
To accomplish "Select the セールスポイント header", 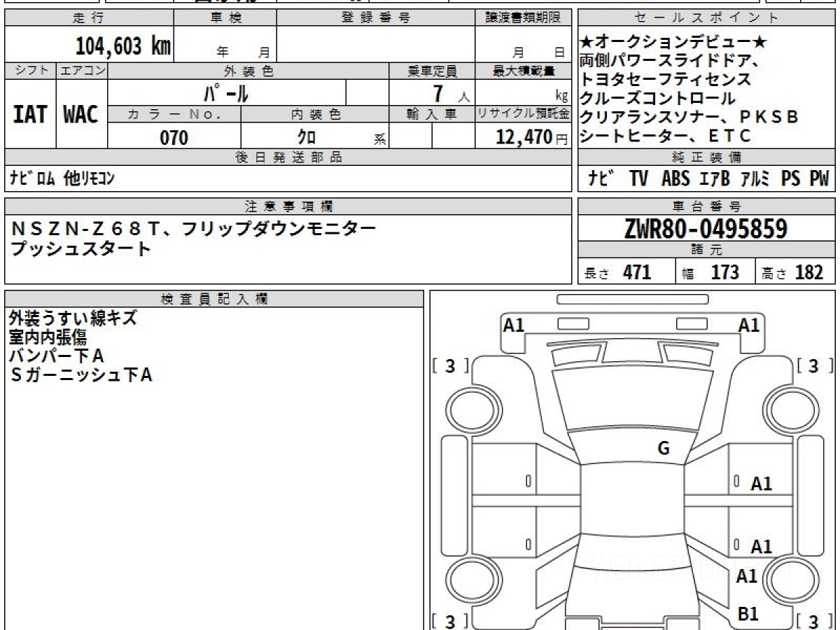I will point(707,18).
